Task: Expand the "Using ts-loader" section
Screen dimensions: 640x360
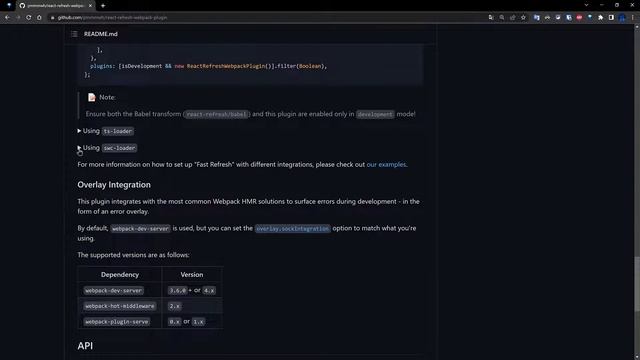Action: coord(106,131)
